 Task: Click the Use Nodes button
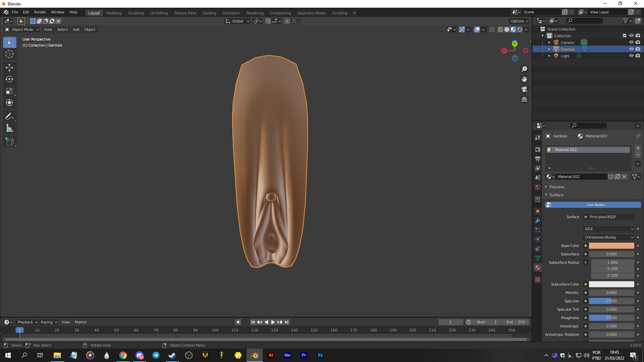(595, 204)
